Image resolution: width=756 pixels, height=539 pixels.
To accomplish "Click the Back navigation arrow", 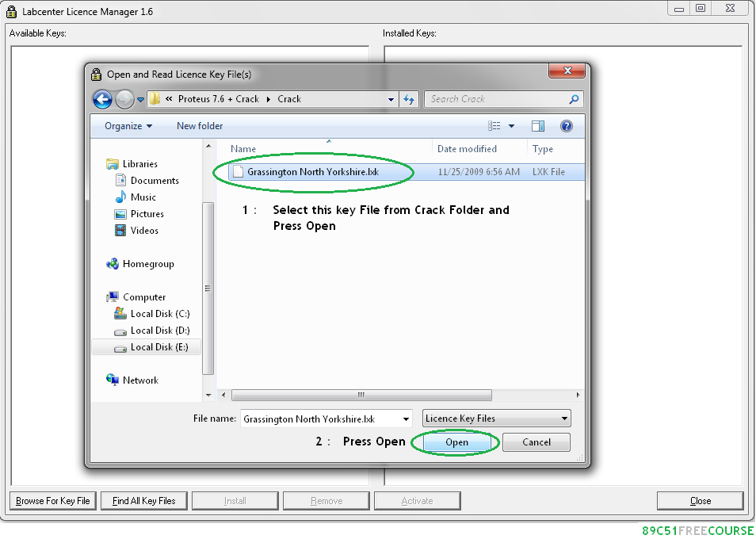I will tap(102, 100).
